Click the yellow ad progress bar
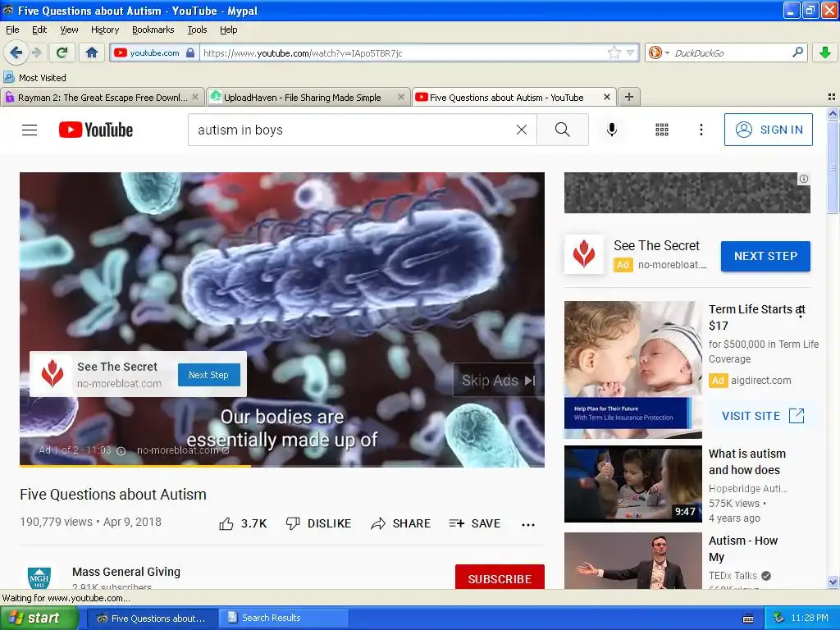This screenshot has height=630, width=840. coord(135,466)
